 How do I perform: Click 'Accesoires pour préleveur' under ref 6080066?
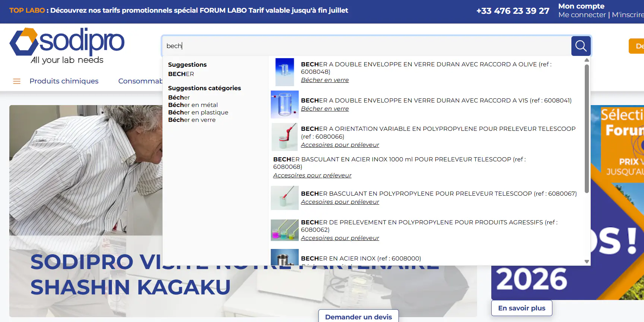(340, 145)
